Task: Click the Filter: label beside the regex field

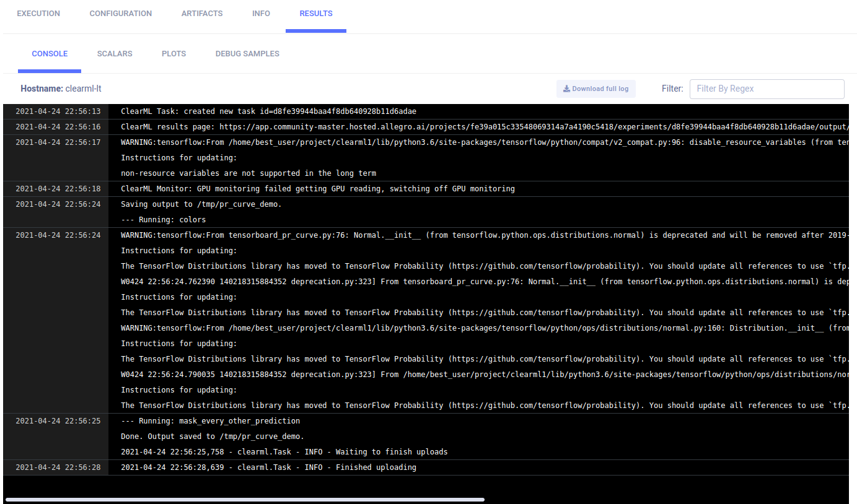Action: pyautogui.click(x=672, y=89)
